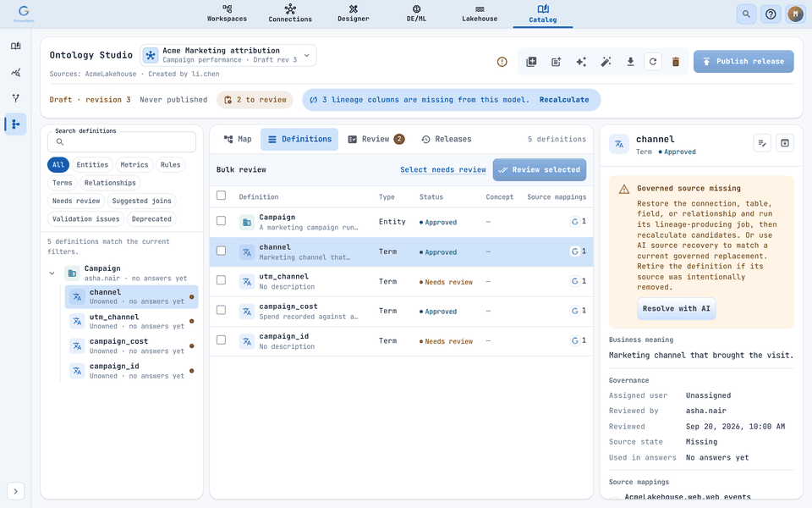812x508 pixels.
Task: Select utm_channel in the definitions tree
Action: 132,322
